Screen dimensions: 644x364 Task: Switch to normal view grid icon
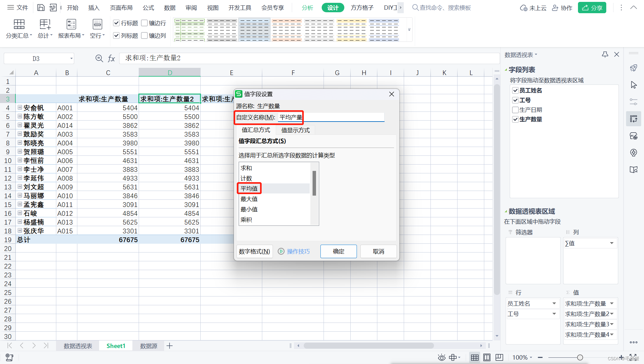[x=475, y=357]
